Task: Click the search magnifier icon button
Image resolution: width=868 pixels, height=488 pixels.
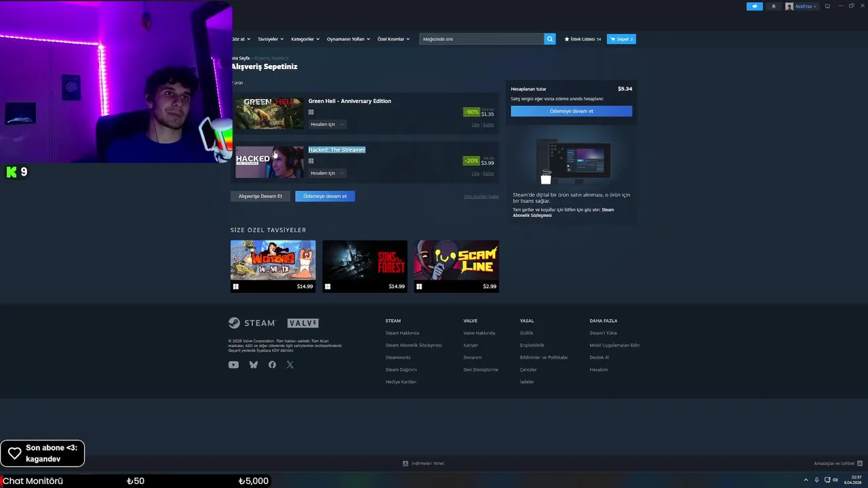Action: pos(550,39)
